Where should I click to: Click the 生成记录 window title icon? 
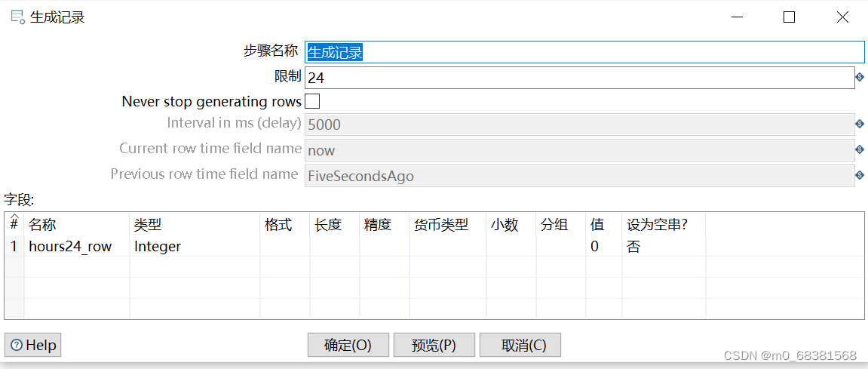17,17
